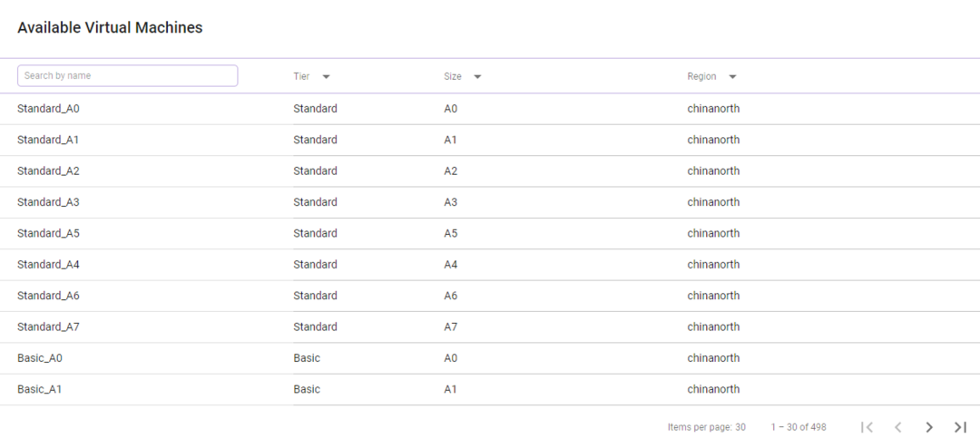Click the Search by name field

coord(128,76)
